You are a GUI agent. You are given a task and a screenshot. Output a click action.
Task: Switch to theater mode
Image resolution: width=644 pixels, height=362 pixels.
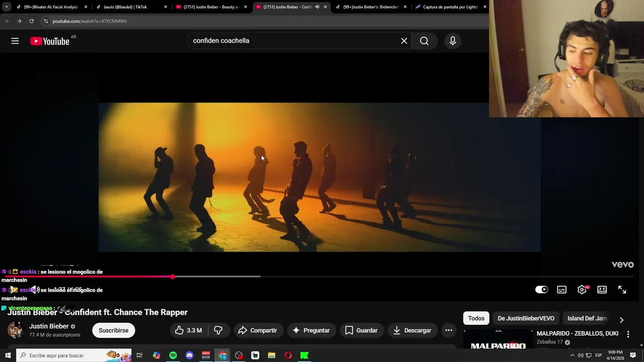pyautogui.click(x=602, y=290)
